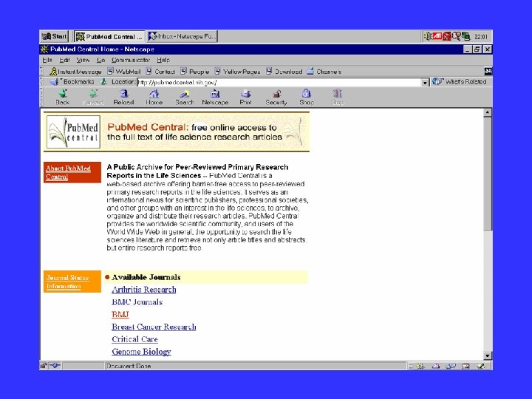Open Composer from component bar
Screen dimensions: 532x399
pyautogui.click(x=481, y=366)
